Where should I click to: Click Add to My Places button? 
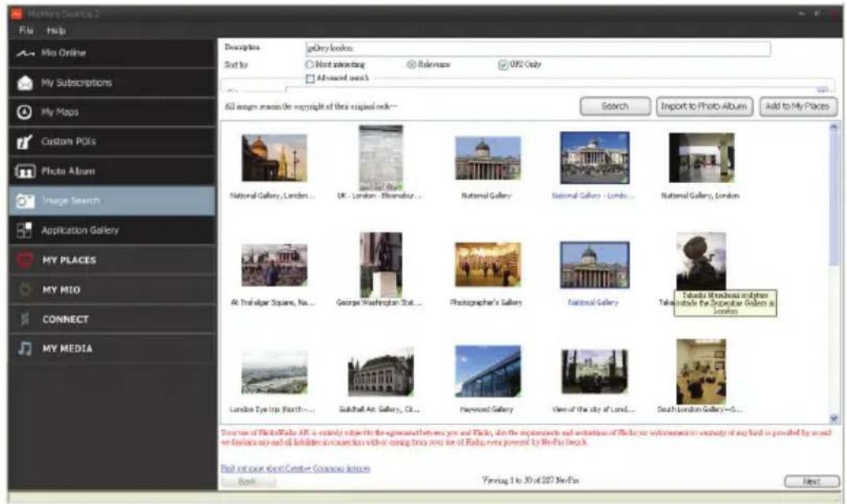pos(798,106)
